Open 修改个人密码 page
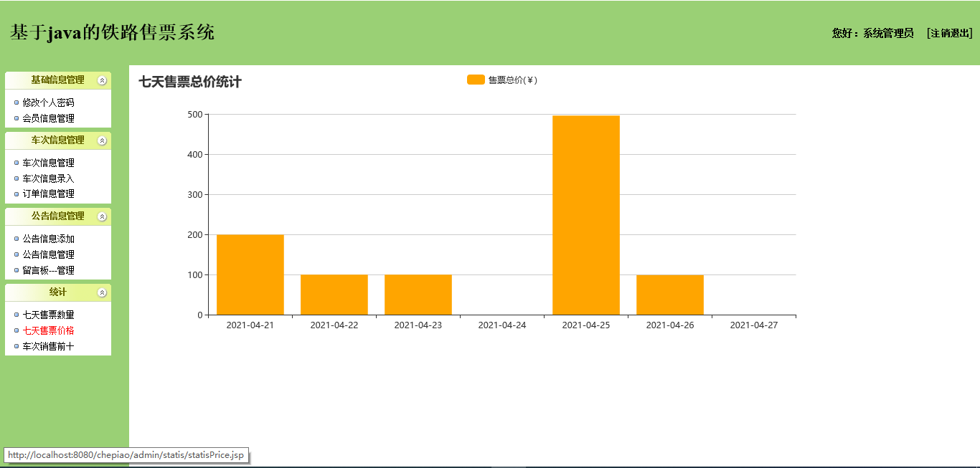The image size is (980, 468). 48,102
